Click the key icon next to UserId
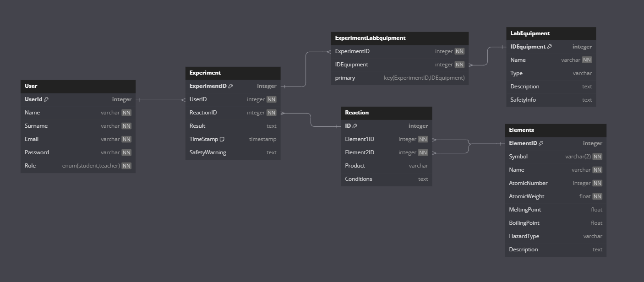The height and width of the screenshot is (282, 644). 46,99
